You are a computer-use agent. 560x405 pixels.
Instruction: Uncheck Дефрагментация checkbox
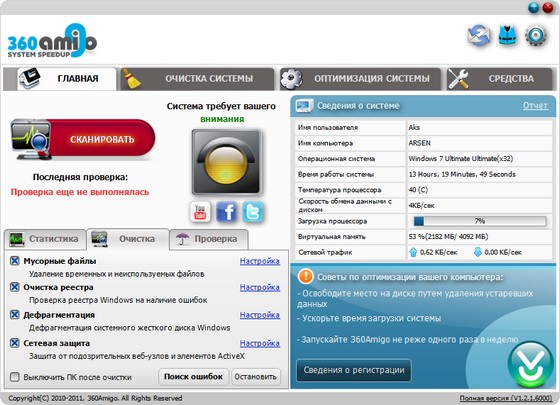(15, 315)
